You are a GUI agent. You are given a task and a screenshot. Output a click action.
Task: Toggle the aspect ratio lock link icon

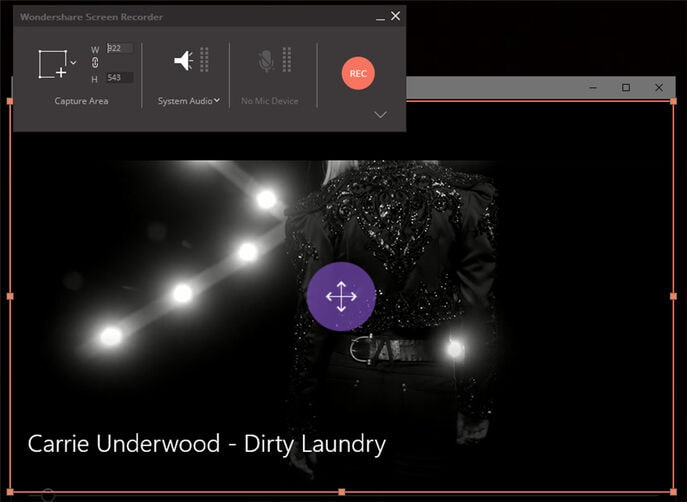[95, 63]
